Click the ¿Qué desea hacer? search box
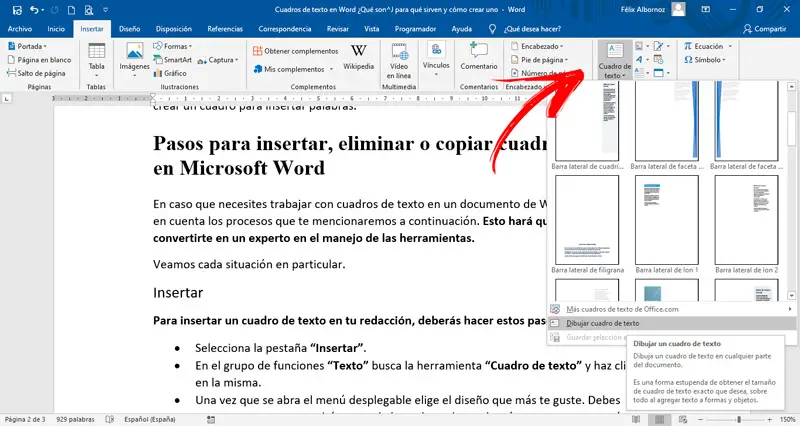This screenshot has width=800, height=426. tap(526, 29)
